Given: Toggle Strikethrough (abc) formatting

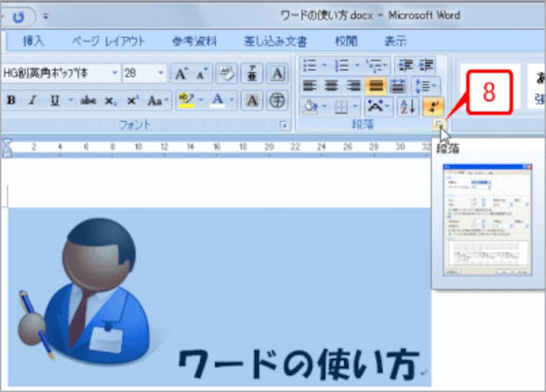Looking at the screenshot, I should click(88, 100).
